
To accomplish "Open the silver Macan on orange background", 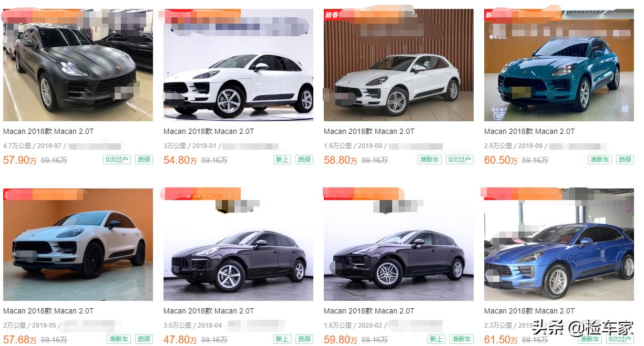I will (78, 245).
